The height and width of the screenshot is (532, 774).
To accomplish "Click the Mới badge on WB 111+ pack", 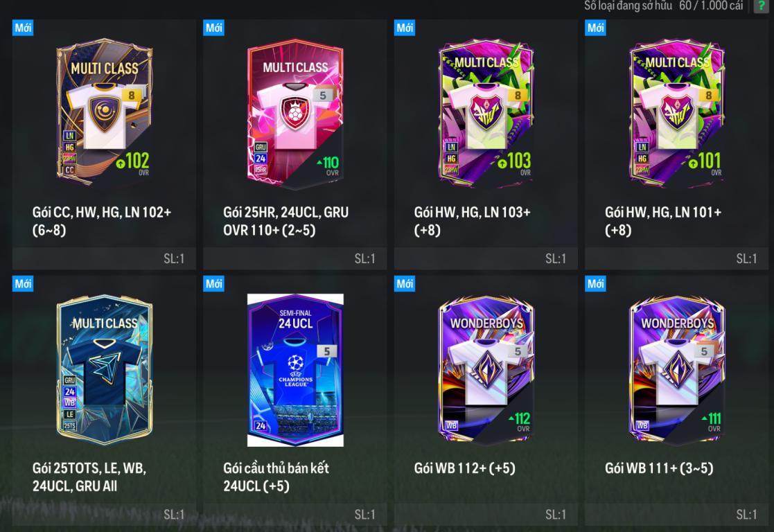I will (x=595, y=284).
